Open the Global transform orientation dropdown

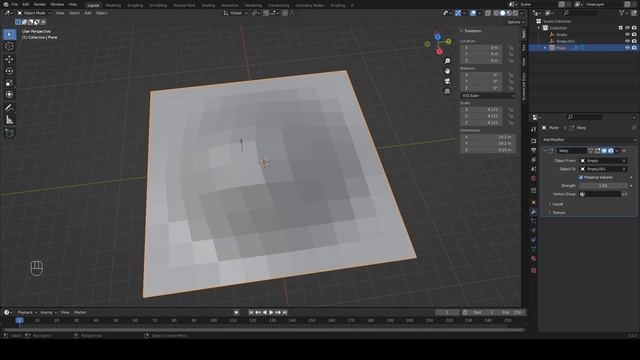(236, 13)
